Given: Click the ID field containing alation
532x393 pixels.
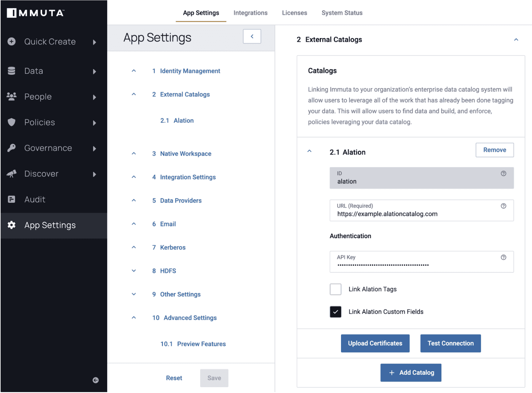Looking at the screenshot, I should pyautogui.click(x=422, y=178).
